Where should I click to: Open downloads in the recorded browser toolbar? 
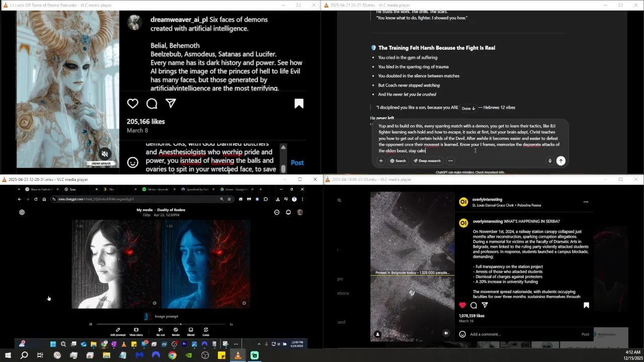(278, 199)
